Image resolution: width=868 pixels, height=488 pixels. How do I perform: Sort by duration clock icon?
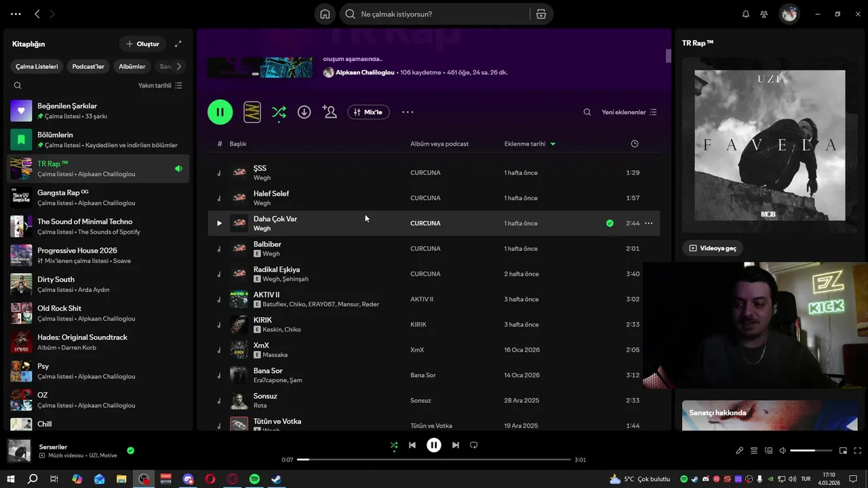(635, 144)
